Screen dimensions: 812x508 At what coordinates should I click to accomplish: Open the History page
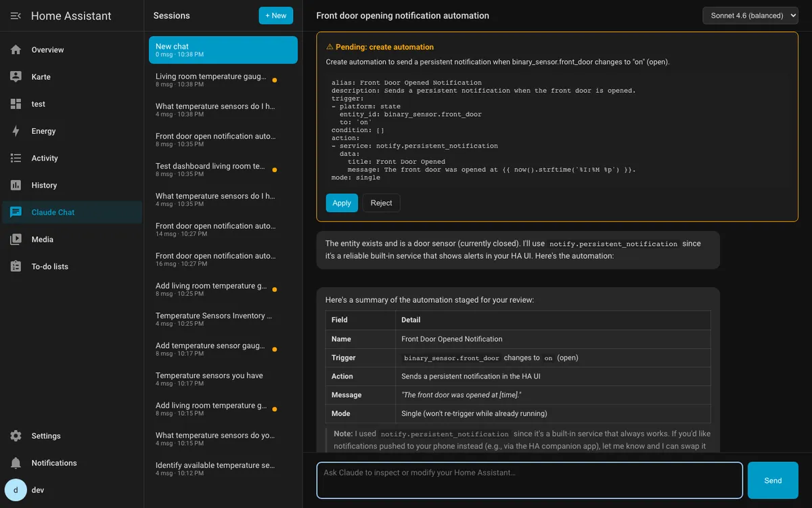point(72,185)
